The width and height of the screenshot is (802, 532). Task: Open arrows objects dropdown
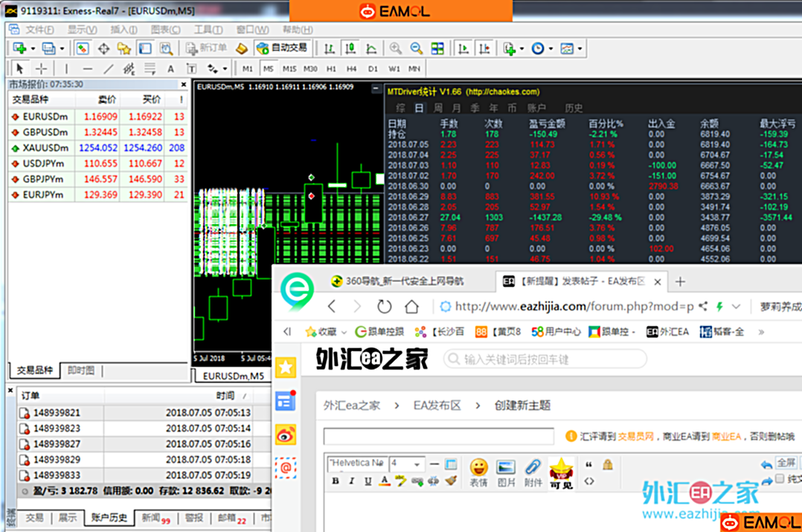[225, 68]
